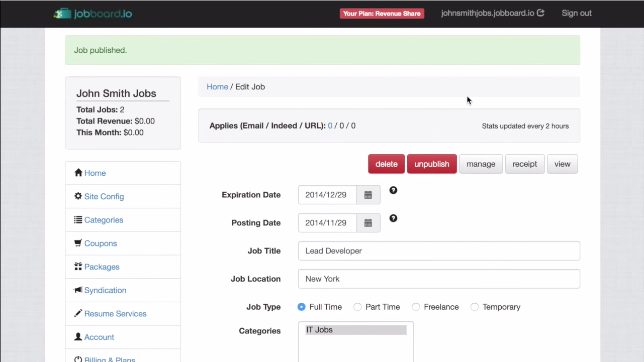Viewport: 644px width, 362px height.
Task: Click the Home breadcrumb link
Action: tap(217, 87)
